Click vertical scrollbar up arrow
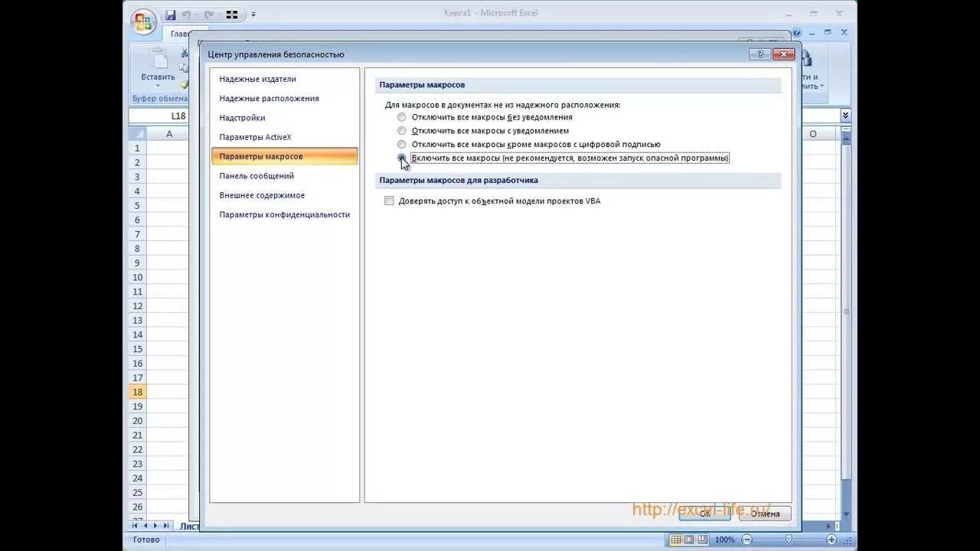980x551 pixels. (x=846, y=140)
